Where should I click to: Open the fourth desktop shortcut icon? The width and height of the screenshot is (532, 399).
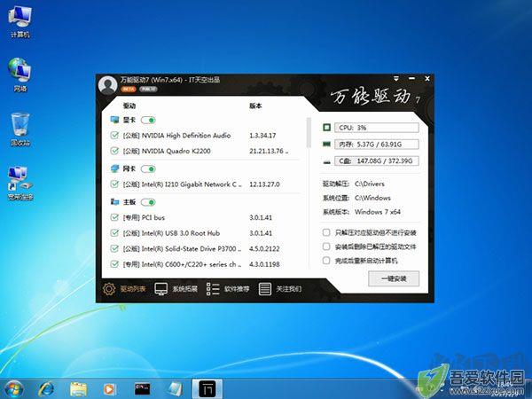pos(20,184)
